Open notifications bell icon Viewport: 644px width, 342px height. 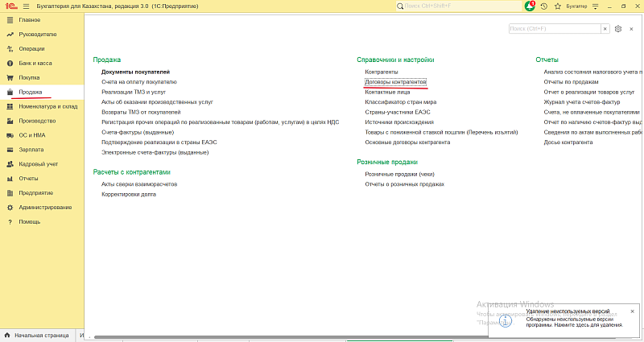click(x=530, y=6)
